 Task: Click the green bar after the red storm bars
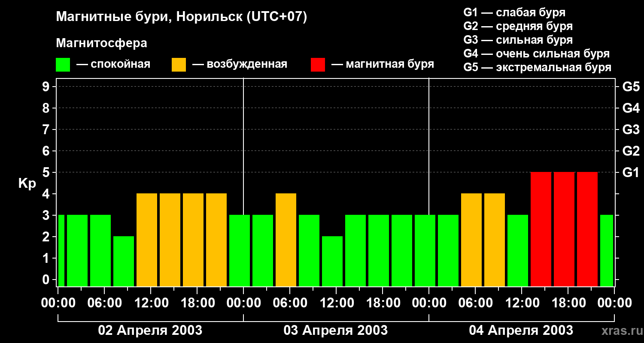click(x=607, y=251)
